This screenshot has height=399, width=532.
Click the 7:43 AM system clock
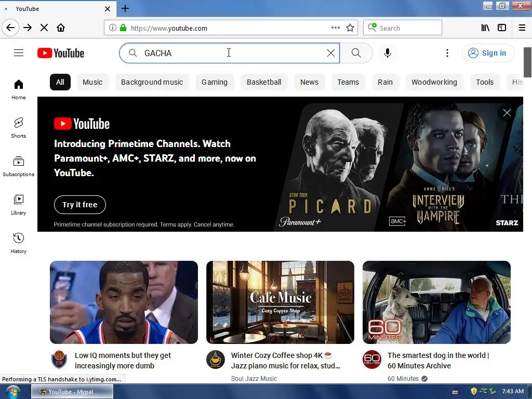coord(513,391)
